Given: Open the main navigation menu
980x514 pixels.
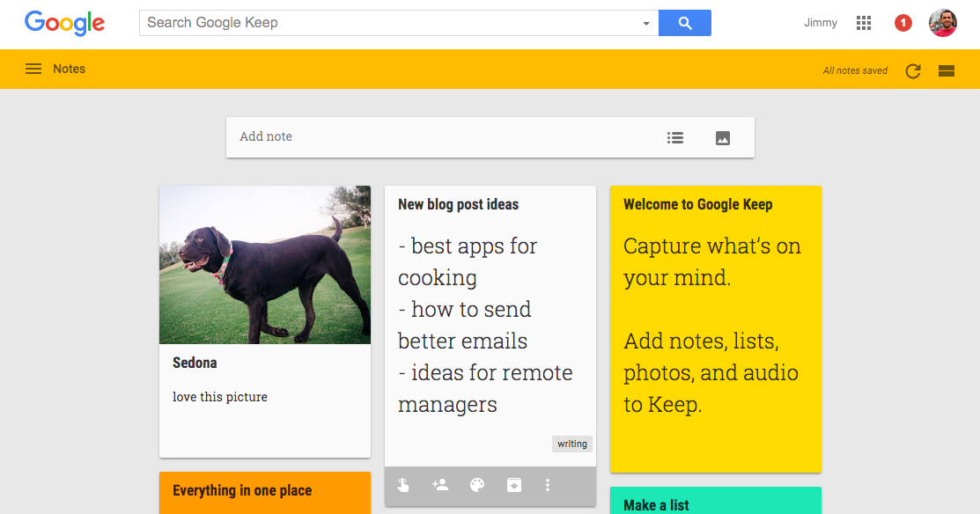Looking at the screenshot, I should 33,69.
